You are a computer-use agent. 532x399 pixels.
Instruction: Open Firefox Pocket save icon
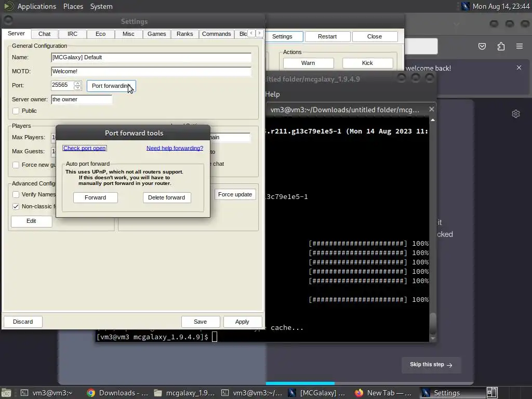pyautogui.click(x=482, y=46)
